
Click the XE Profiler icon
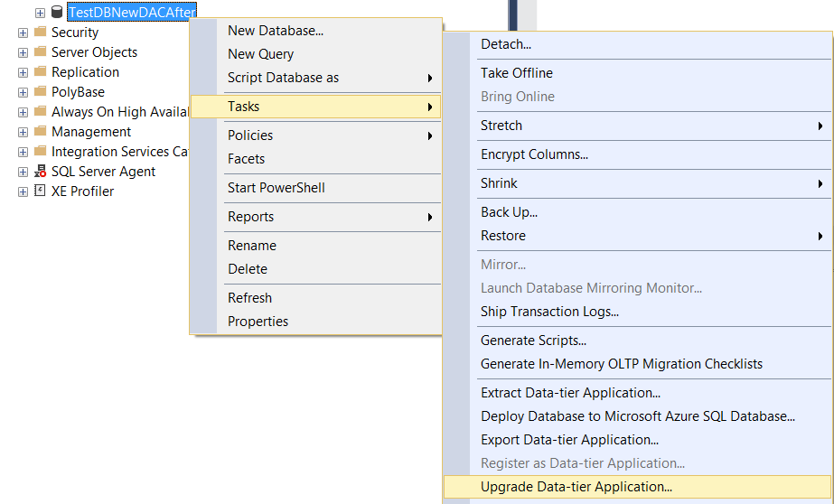pos(40,191)
